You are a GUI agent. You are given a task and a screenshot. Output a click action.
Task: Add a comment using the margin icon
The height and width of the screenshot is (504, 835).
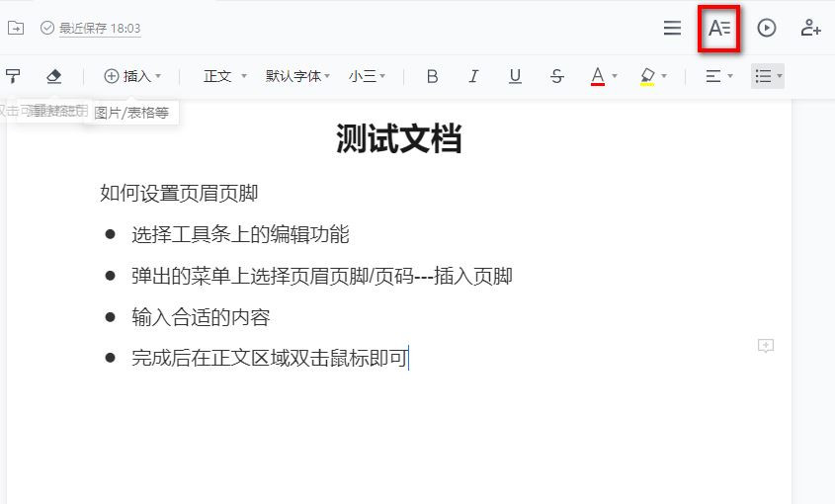pos(766,346)
